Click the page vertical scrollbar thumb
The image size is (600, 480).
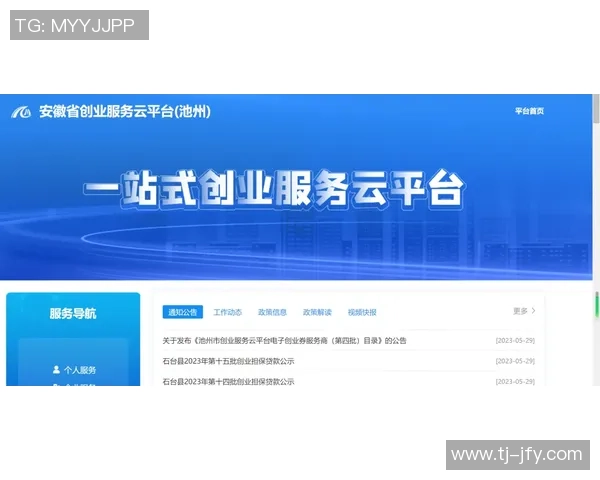coord(596,108)
